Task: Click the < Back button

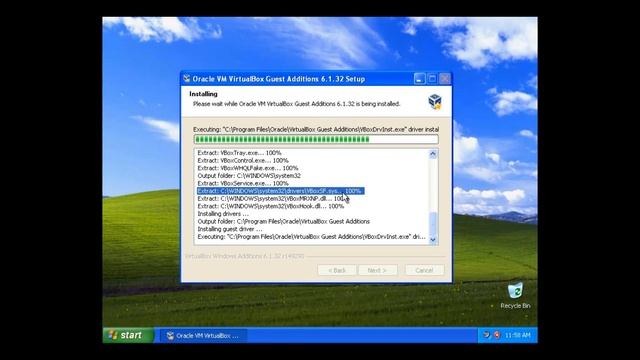Action: coord(337,270)
